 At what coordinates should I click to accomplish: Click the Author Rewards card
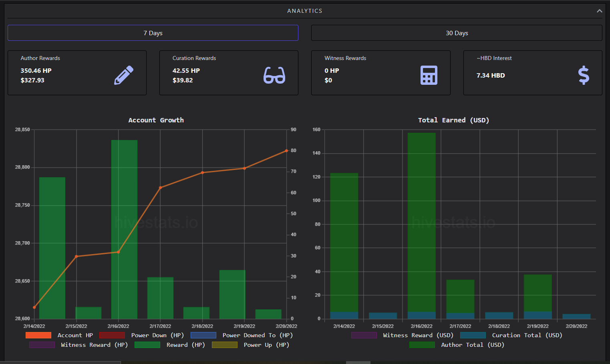(77, 73)
